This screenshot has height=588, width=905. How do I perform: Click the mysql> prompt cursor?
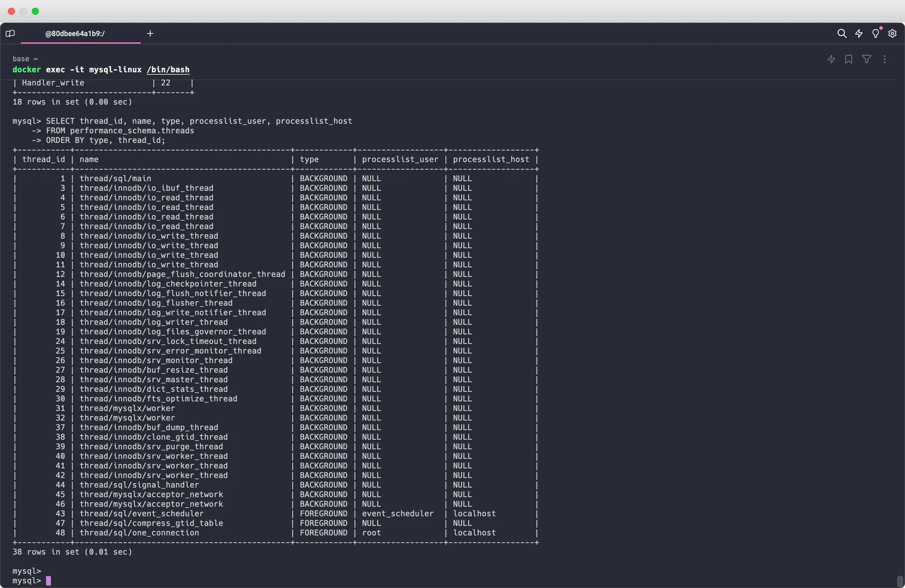click(49, 580)
